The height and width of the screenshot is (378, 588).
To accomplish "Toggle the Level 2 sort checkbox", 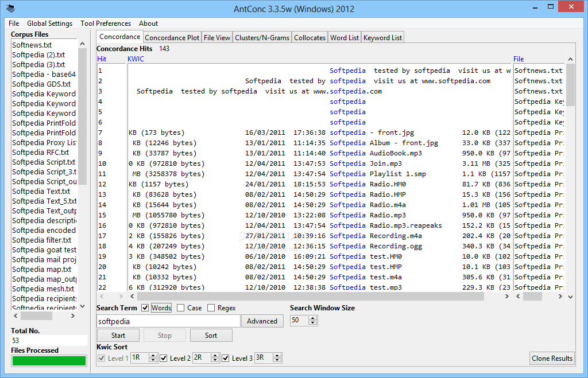I will pyautogui.click(x=164, y=358).
